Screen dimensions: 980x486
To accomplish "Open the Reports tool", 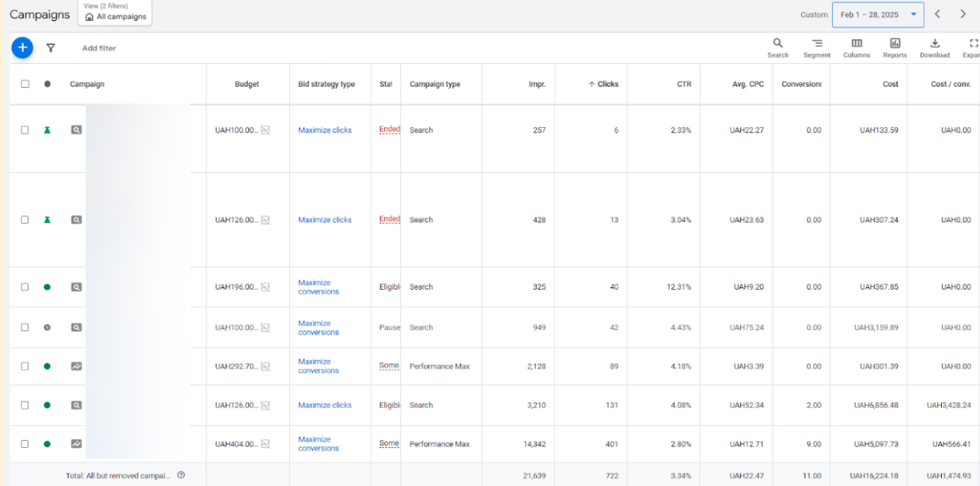I will tap(895, 48).
